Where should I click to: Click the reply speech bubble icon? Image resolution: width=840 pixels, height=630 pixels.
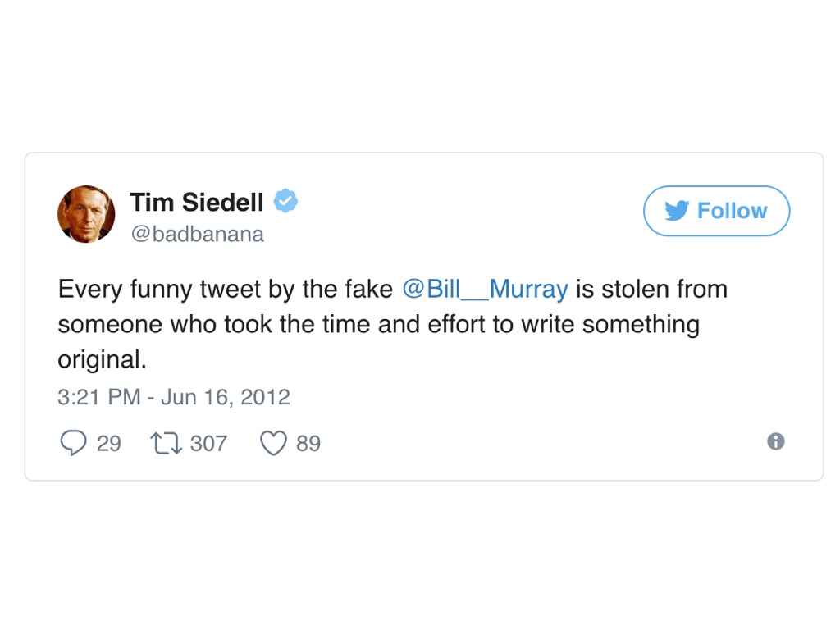tap(73, 444)
